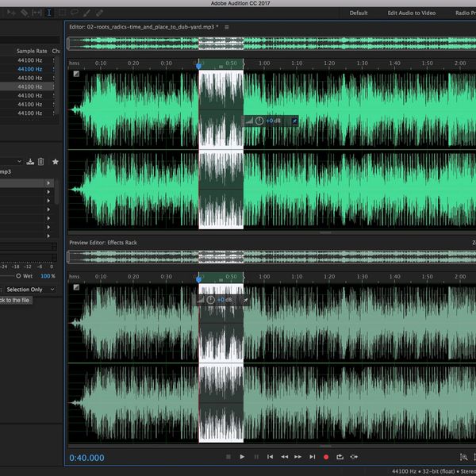Viewport: 476px width, 476px height.
Task: Select the Marquee Selection tool
Action: tap(63, 13)
